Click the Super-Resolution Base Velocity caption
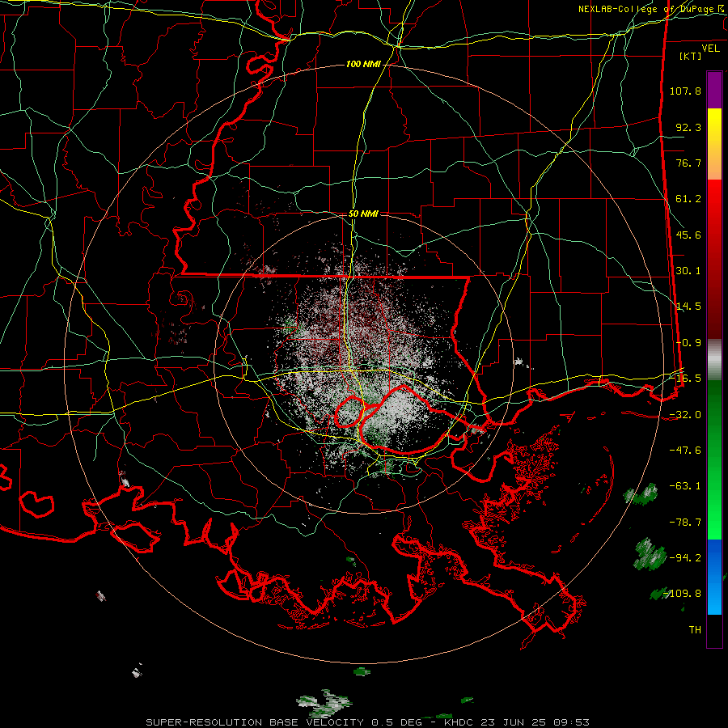This screenshot has width=728, height=728. pos(368,722)
